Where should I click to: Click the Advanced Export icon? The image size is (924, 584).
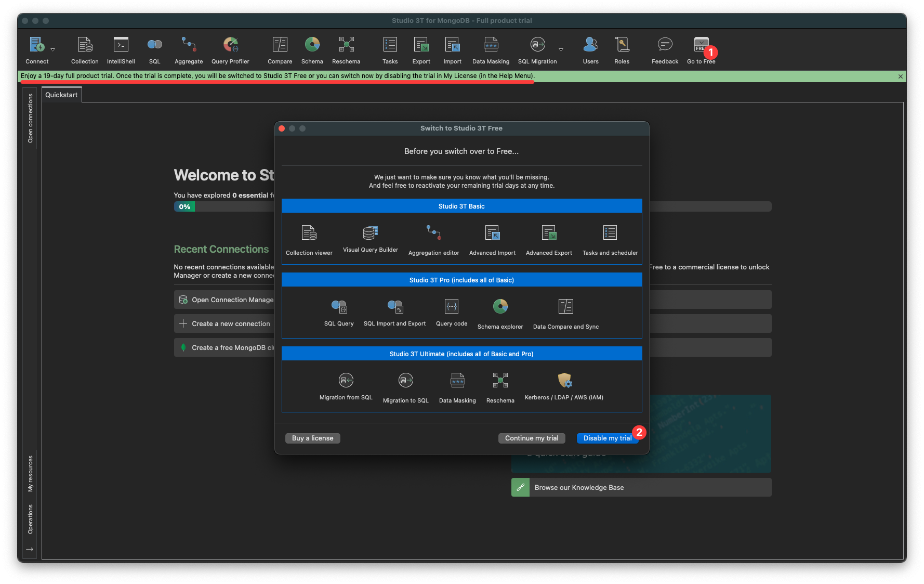tap(549, 232)
